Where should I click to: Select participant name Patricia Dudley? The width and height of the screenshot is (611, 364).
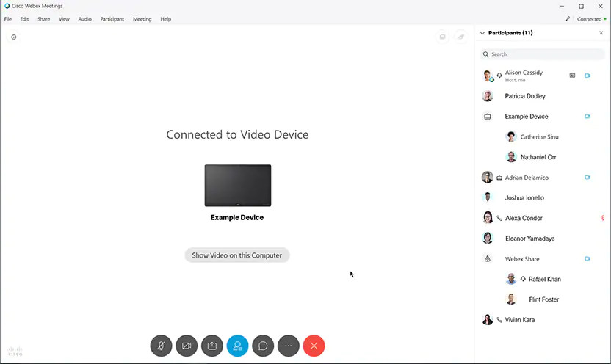[x=525, y=96]
